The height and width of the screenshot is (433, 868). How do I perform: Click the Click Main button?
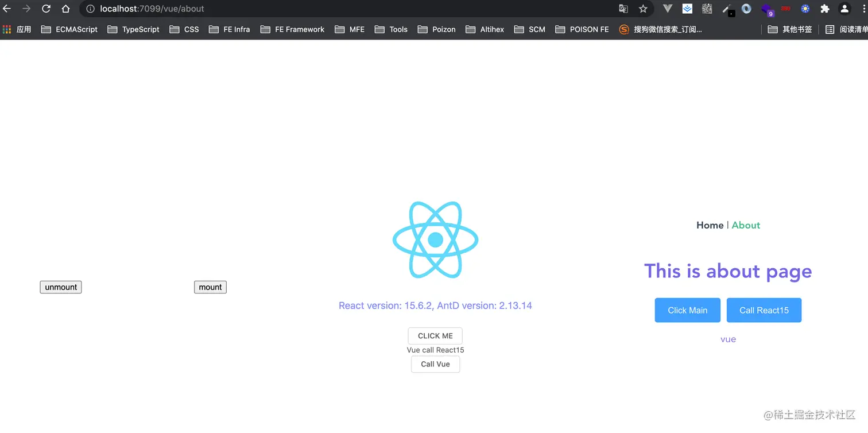tap(687, 310)
